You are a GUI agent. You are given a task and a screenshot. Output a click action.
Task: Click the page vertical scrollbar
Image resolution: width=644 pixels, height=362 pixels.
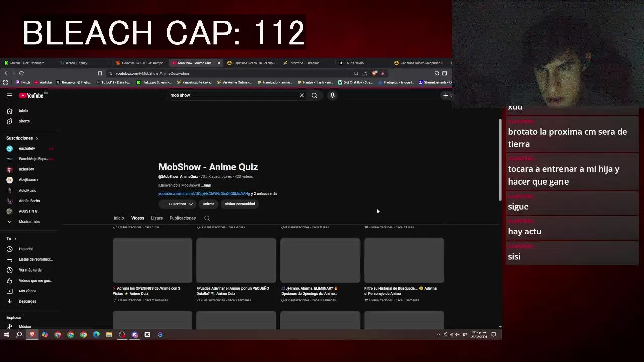[x=500, y=160]
